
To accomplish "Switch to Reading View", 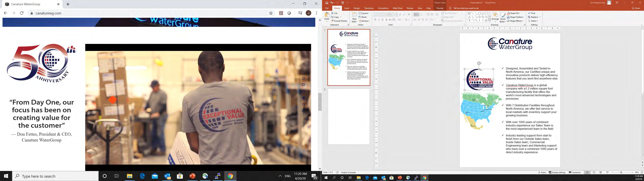I will point(601,172).
